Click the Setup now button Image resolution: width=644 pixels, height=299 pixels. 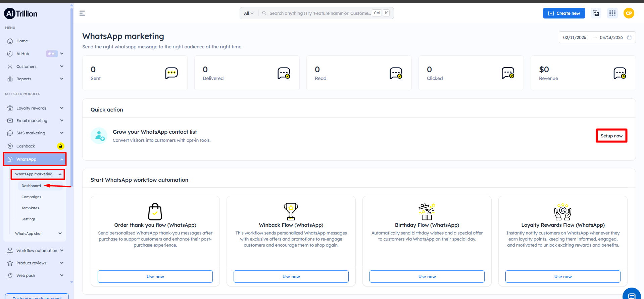tap(611, 136)
